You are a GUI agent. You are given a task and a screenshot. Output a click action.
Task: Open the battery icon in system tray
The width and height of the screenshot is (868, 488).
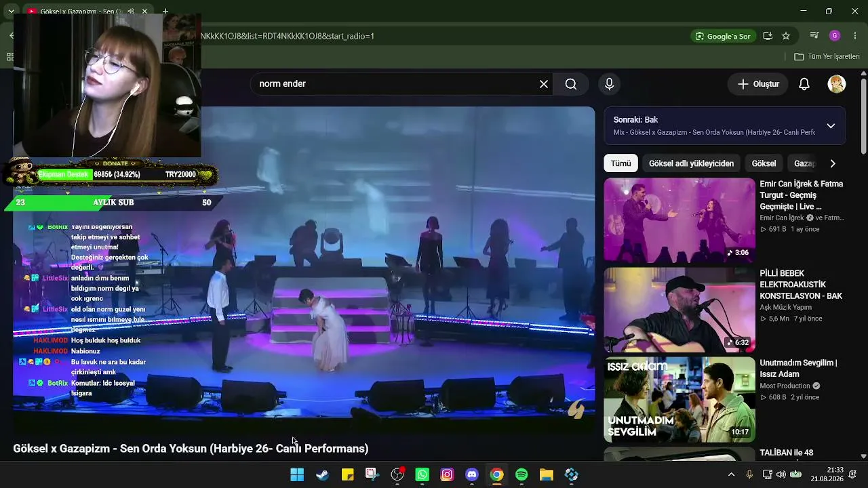(x=795, y=474)
